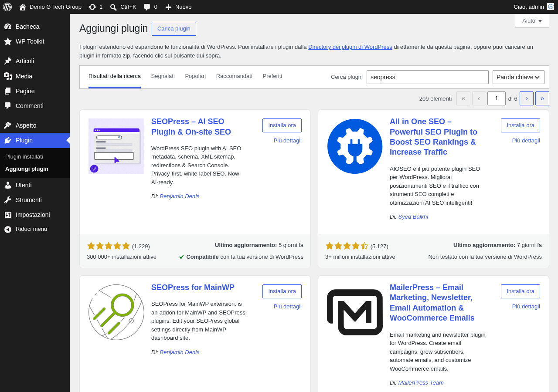
Task: Open Più dettagli for SEOPress AI SEO
Action: tap(288, 140)
